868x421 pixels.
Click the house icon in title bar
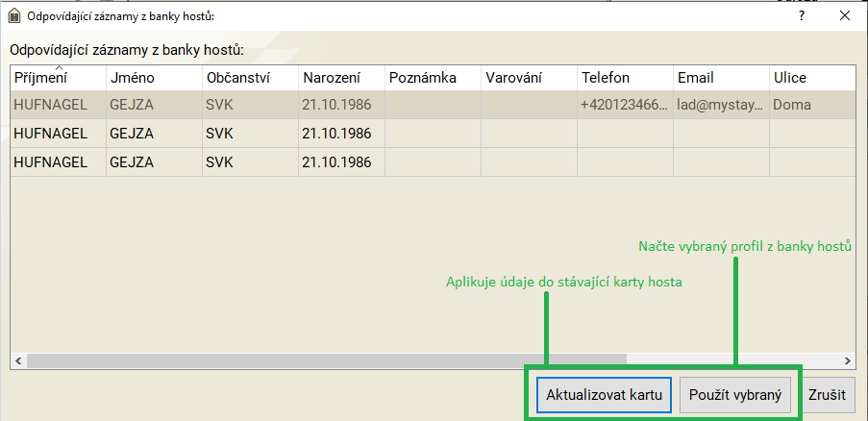(x=13, y=15)
